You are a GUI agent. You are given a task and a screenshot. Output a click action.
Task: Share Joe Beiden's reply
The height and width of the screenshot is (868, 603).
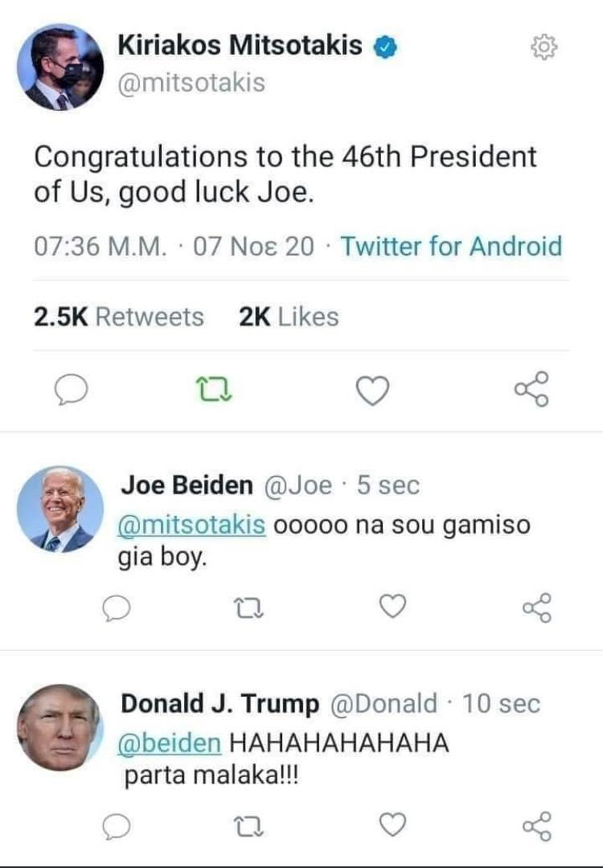pos(536,608)
